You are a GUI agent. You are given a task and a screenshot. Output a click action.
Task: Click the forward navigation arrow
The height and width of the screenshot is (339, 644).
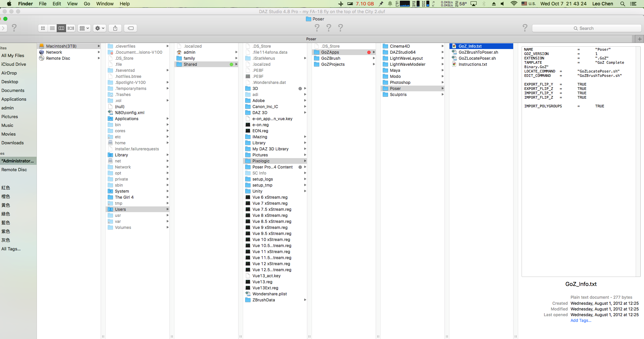click(3, 28)
